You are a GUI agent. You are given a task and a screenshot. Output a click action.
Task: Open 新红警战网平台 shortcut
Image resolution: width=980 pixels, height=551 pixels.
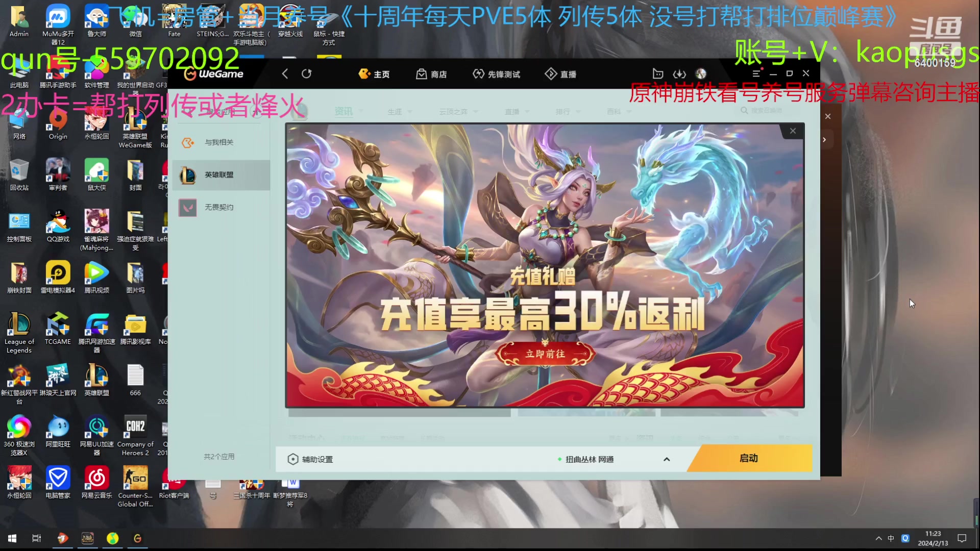point(19,385)
